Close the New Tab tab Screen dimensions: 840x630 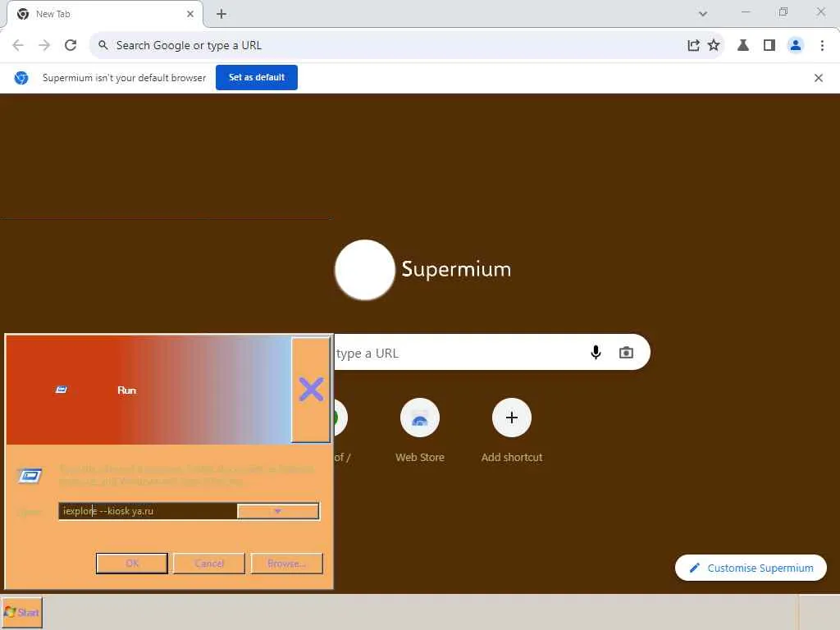click(x=190, y=14)
